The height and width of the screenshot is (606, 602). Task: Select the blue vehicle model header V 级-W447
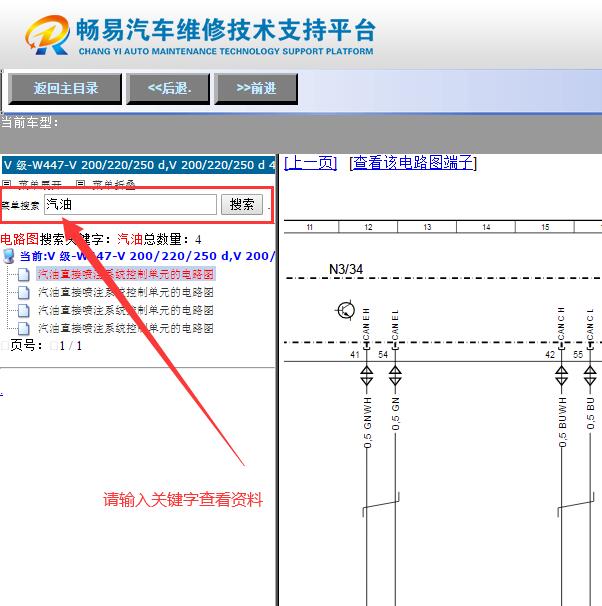click(139, 165)
